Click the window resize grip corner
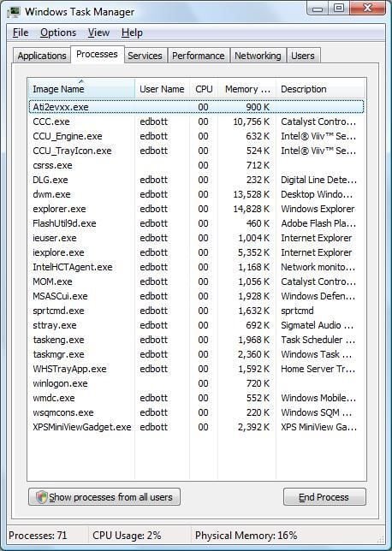The width and height of the screenshot is (392, 551). coord(381,539)
